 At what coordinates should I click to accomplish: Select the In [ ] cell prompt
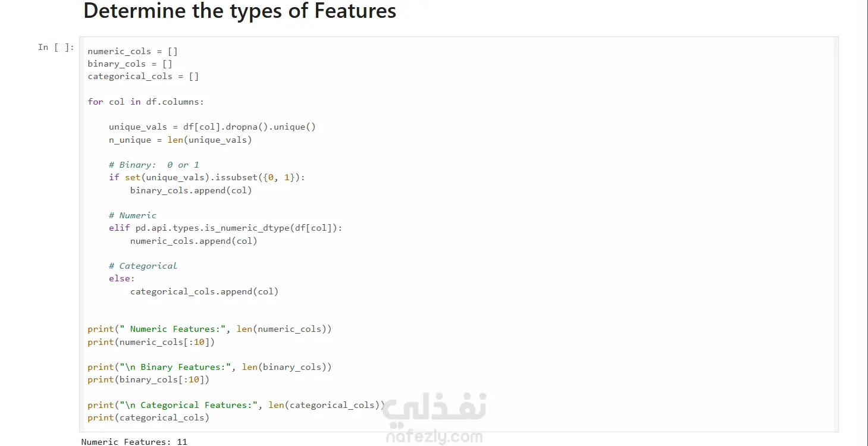click(x=57, y=48)
